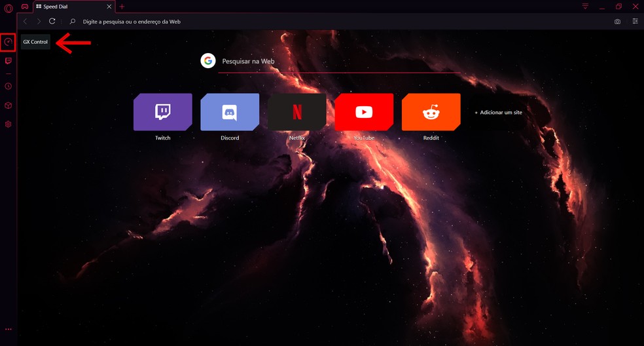Select the Speed Dial tab
The image size is (644, 346).
(74, 7)
